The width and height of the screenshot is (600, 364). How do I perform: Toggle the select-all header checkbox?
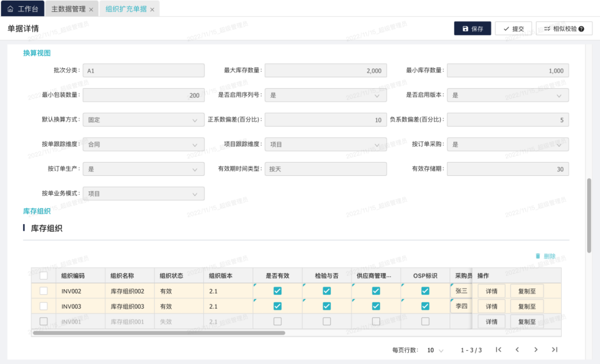(x=43, y=276)
